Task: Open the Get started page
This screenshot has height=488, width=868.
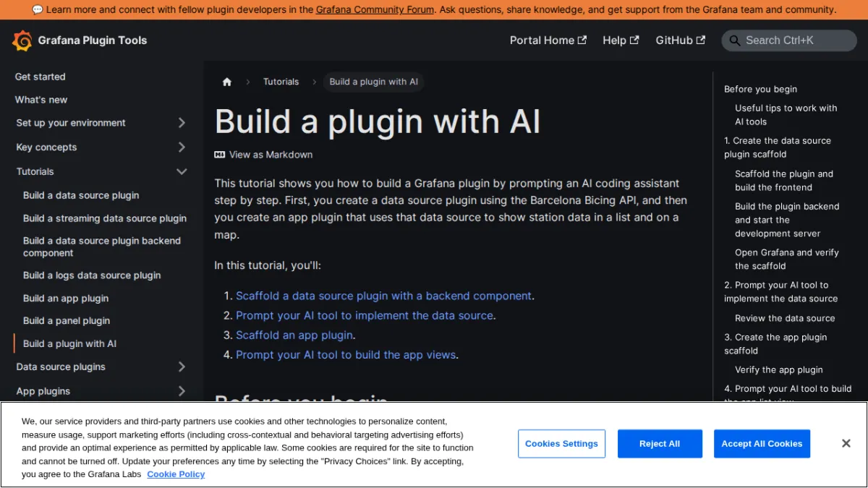Action: pyautogui.click(x=41, y=77)
